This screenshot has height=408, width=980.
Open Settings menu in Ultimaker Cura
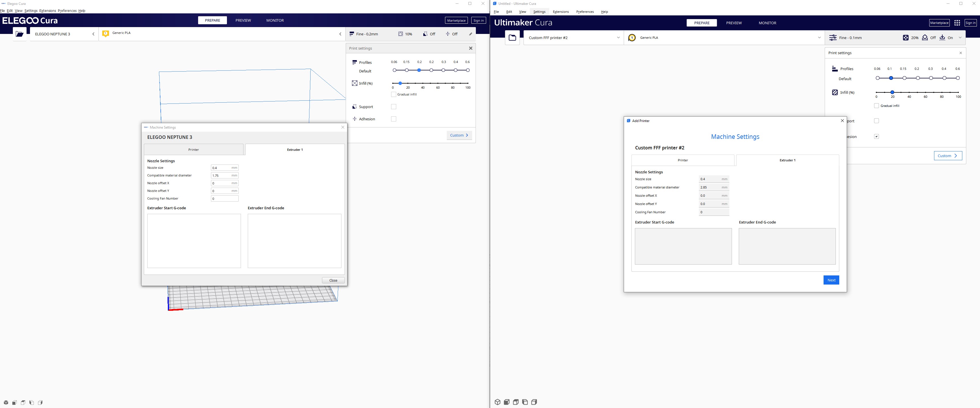pos(539,12)
